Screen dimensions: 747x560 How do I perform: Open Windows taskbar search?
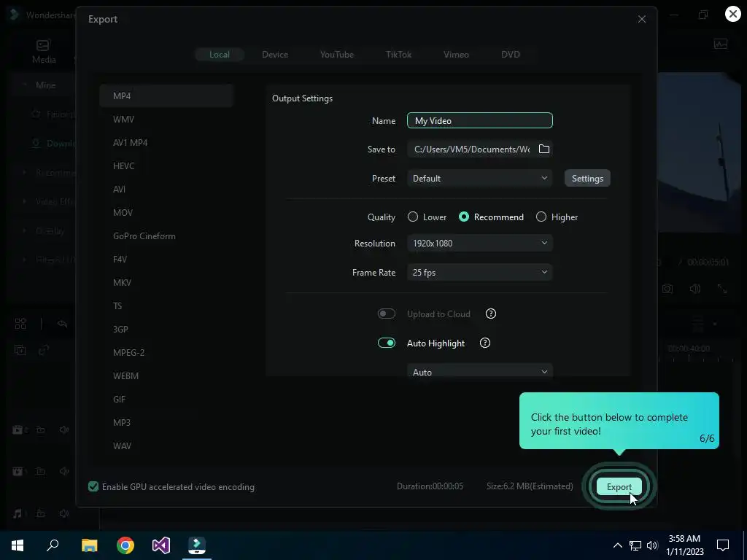click(53, 545)
